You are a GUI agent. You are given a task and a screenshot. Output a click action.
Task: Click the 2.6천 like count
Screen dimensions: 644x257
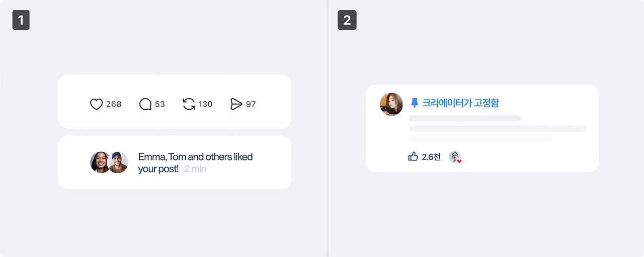point(431,157)
